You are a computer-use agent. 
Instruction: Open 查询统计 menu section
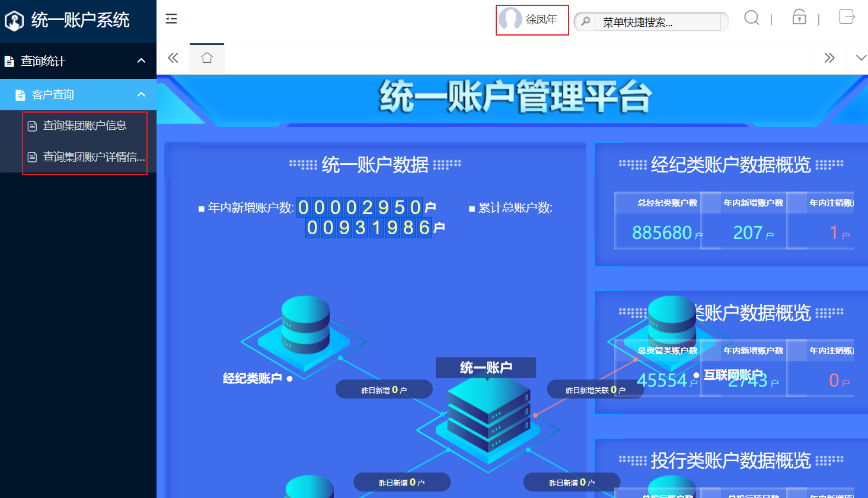coord(78,60)
